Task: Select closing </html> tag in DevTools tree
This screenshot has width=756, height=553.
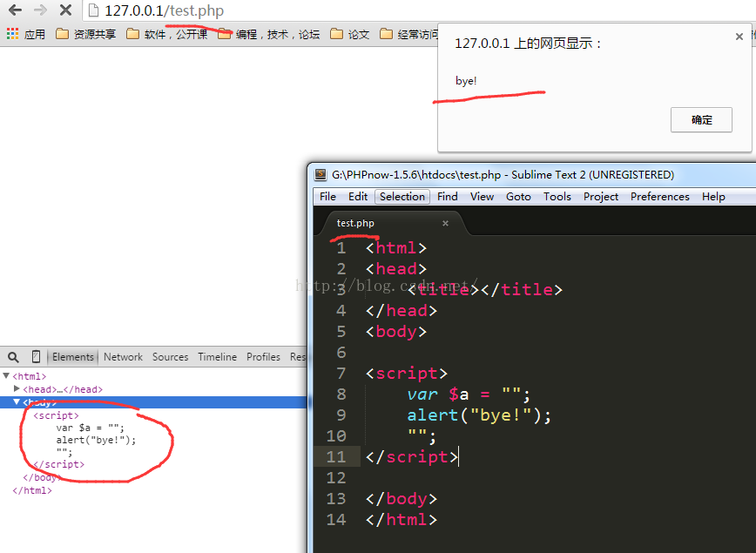Action: point(32,490)
